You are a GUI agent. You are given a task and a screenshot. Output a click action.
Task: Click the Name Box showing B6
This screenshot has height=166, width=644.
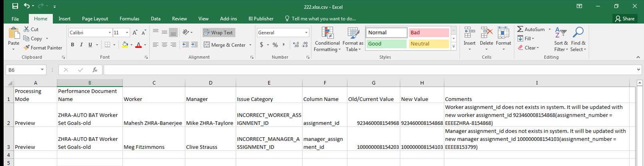coord(22,70)
